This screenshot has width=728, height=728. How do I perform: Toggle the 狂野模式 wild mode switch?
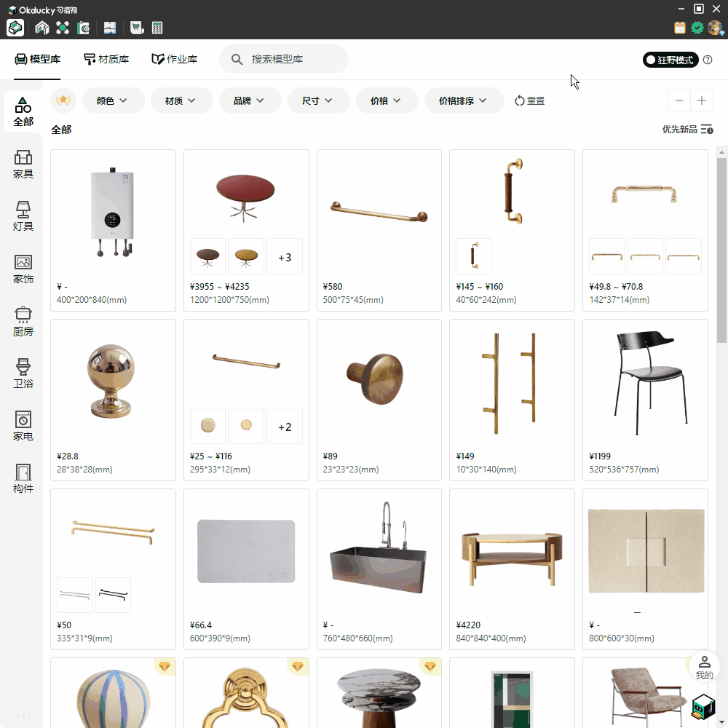670,60
